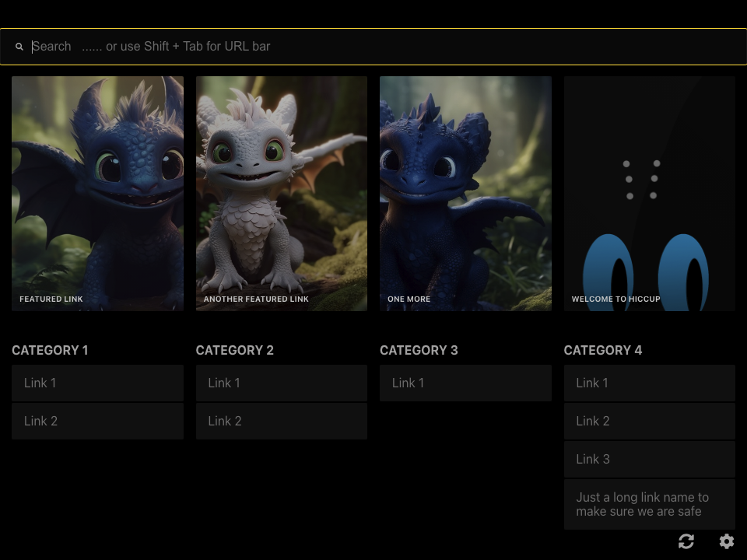The height and width of the screenshot is (560, 747).
Task: Open Link 2 under Category 2
Action: click(x=282, y=421)
